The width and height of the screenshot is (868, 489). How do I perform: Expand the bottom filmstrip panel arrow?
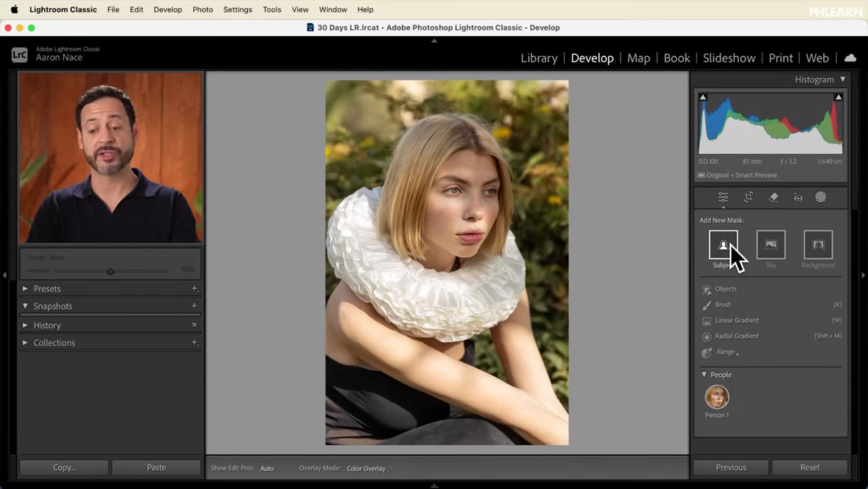tap(434, 485)
